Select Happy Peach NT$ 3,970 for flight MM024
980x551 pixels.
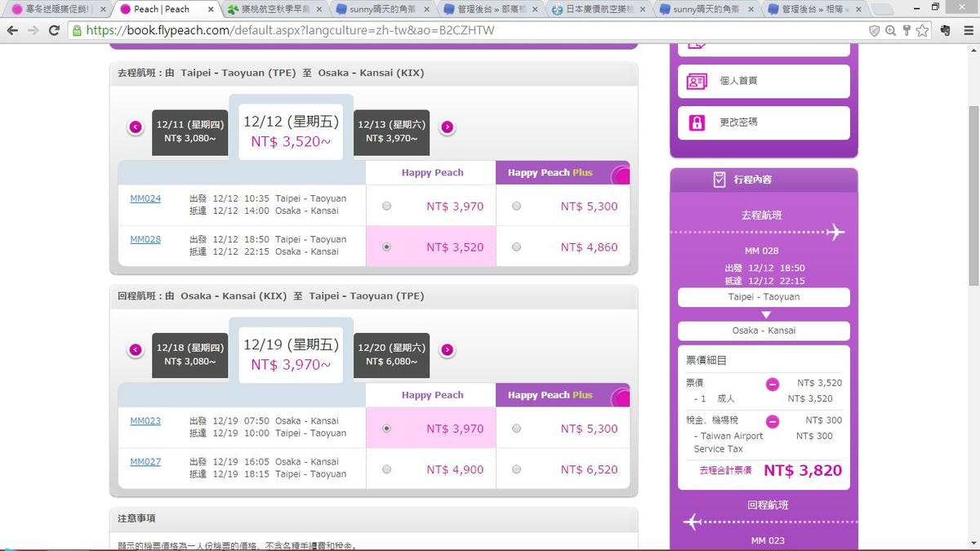(x=387, y=207)
